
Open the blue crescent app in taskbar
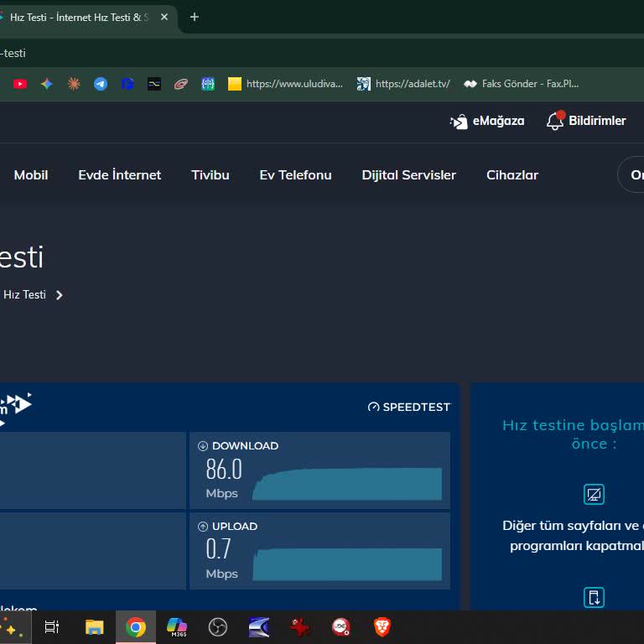point(259,627)
